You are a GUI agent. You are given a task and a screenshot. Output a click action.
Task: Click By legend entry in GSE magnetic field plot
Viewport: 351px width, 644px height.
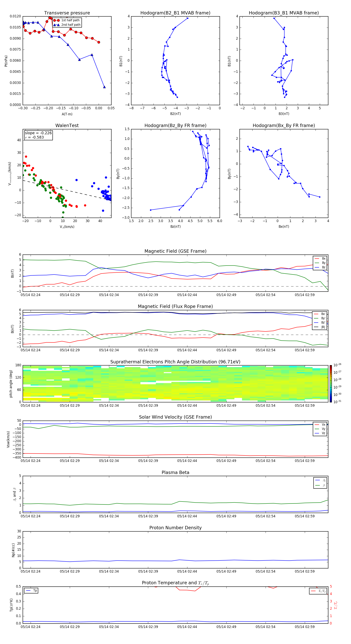[x=320, y=263]
